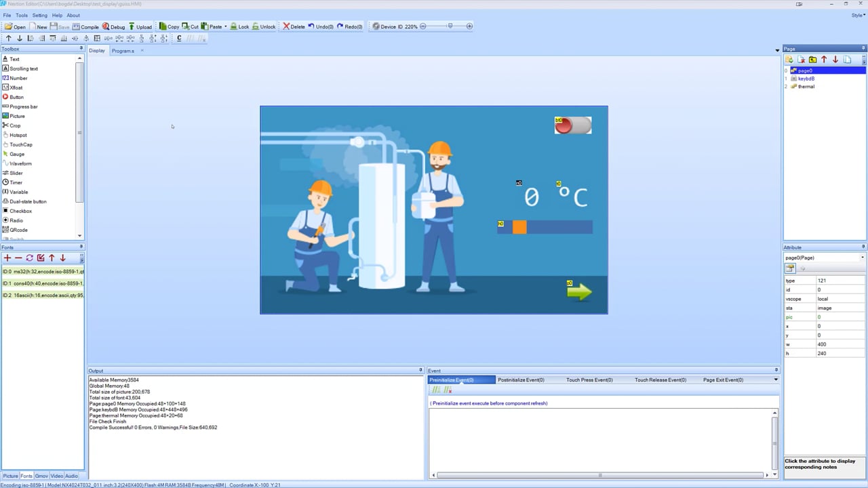Expand the Fonts toolbar overflow chevron
This screenshot has height=488, width=868.
tap(82, 258)
